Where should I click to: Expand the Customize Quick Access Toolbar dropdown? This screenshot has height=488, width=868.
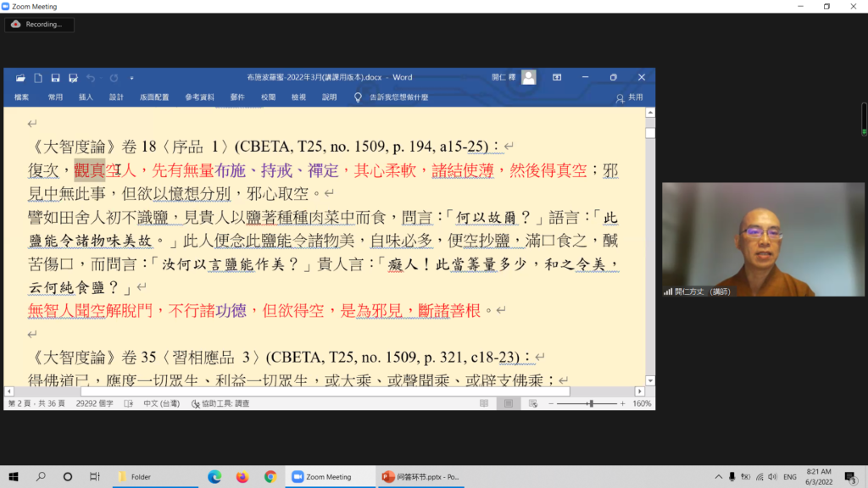click(x=131, y=78)
